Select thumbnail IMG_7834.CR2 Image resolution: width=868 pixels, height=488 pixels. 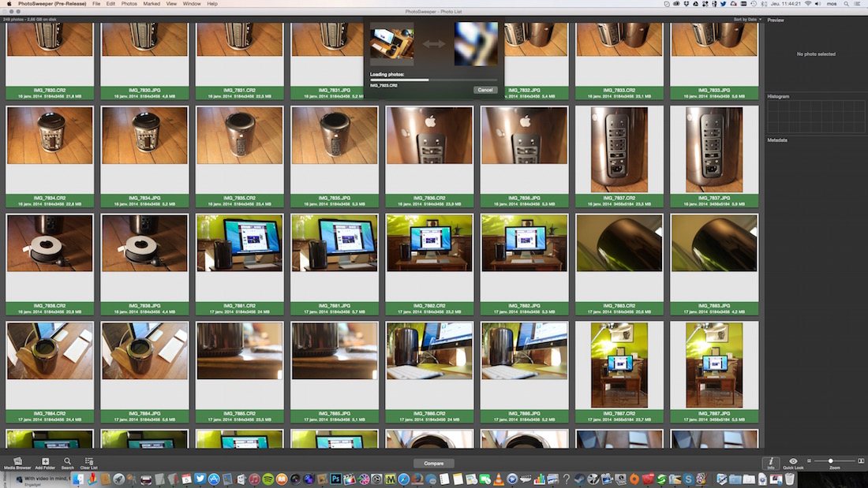coord(50,136)
